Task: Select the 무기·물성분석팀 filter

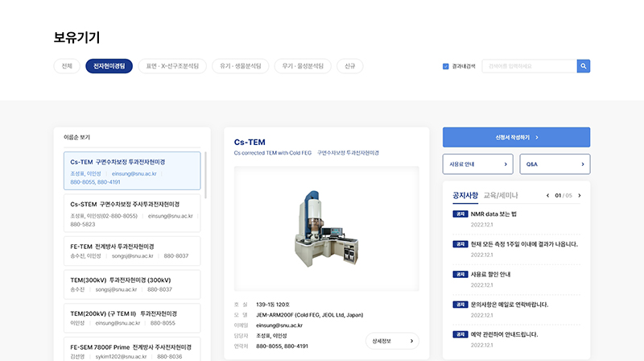Action: (303, 66)
